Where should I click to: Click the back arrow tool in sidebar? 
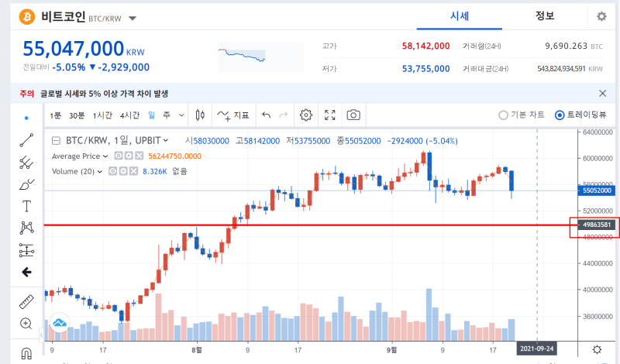[26, 272]
